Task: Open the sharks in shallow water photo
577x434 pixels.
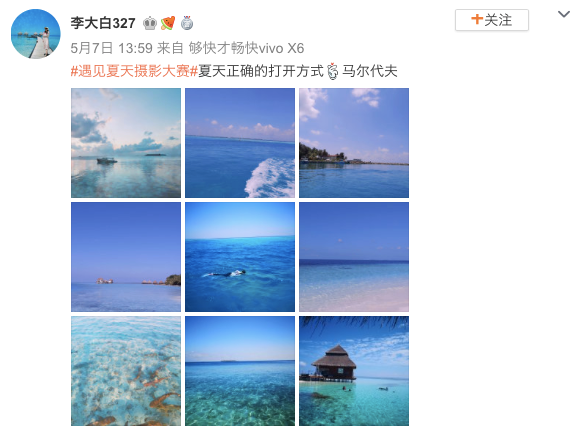Action: [126, 371]
